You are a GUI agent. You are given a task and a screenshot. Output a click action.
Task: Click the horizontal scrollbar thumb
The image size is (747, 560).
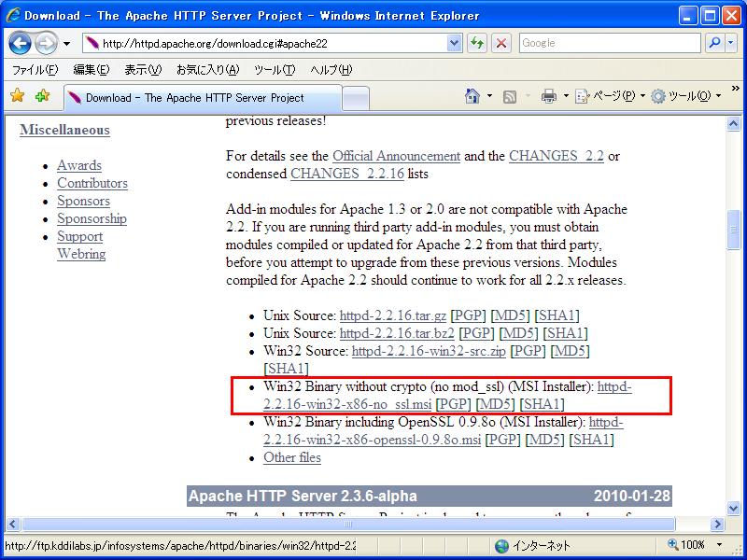click(x=348, y=525)
